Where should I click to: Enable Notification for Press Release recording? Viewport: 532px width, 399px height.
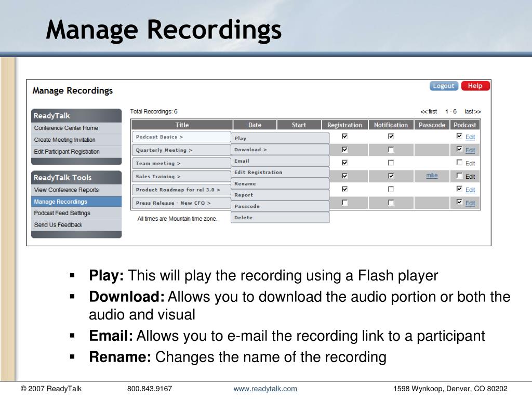coord(391,203)
